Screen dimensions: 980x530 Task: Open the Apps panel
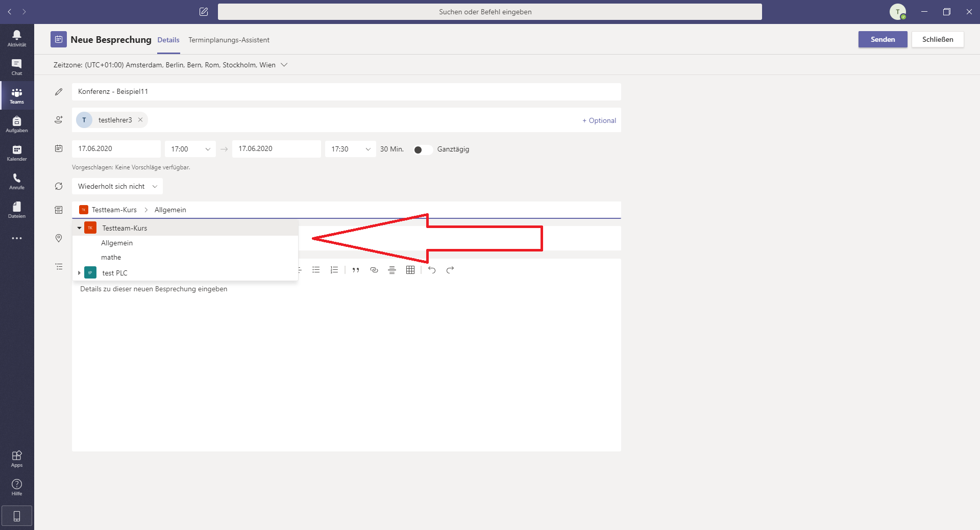point(17,458)
